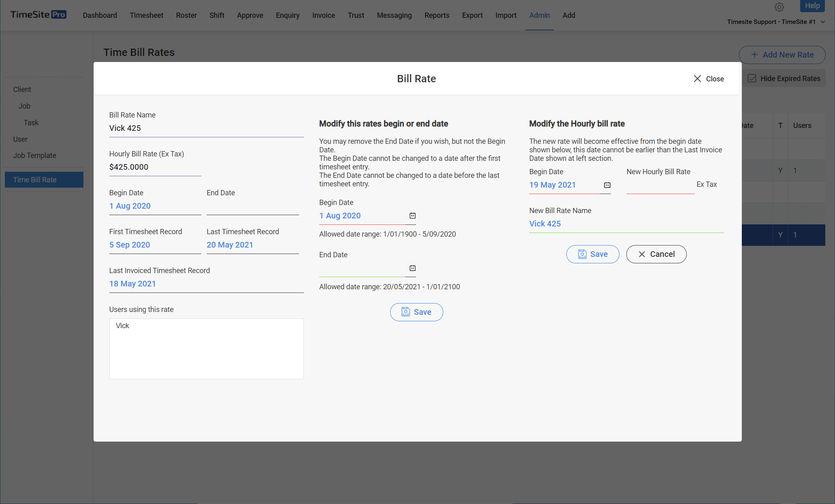Open the Timesheet menu
The height and width of the screenshot is (504, 835).
point(146,15)
